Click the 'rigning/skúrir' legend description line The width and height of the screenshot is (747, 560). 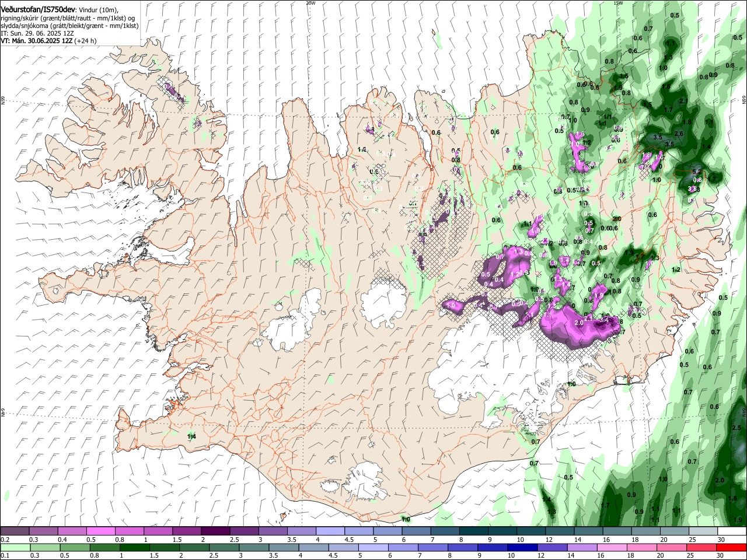click(x=68, y=18)
